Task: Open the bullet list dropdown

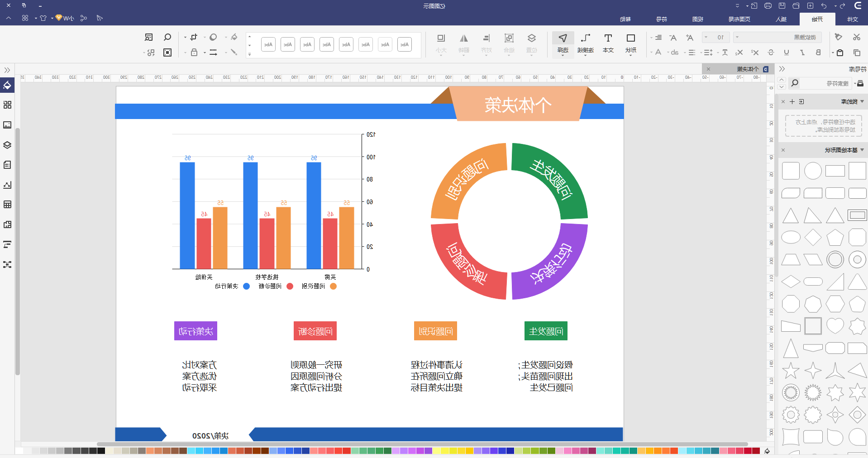Action: tap(690, 52)
